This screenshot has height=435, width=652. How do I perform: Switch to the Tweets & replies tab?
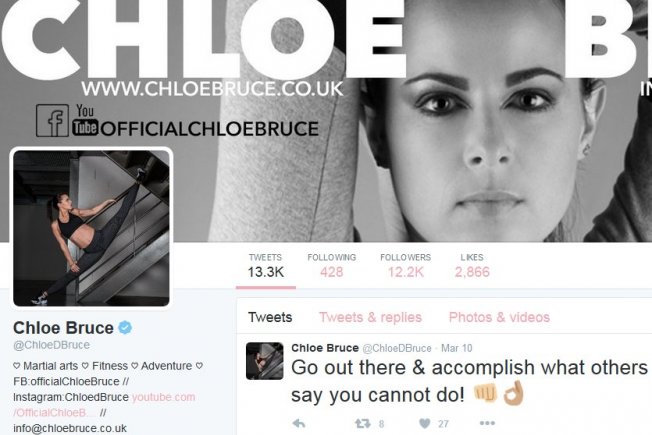(x=370, y=317)
